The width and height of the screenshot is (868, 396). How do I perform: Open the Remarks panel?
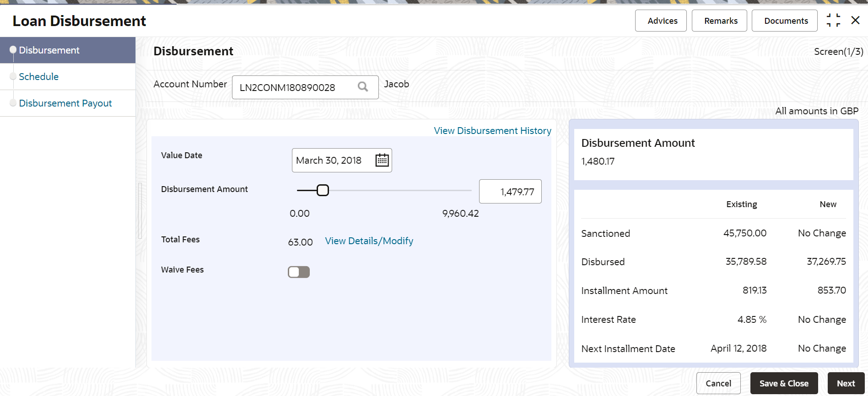(x=719, y=21)
